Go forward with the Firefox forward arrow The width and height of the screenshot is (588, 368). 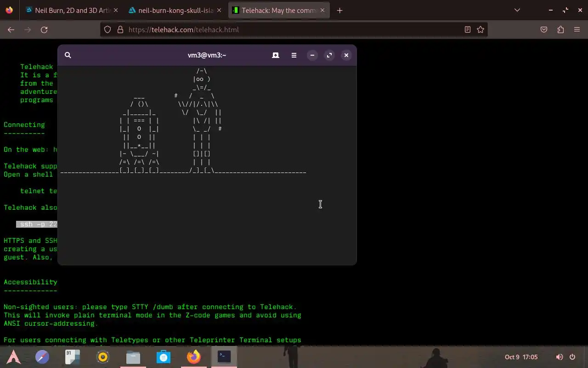coord(28,29)
